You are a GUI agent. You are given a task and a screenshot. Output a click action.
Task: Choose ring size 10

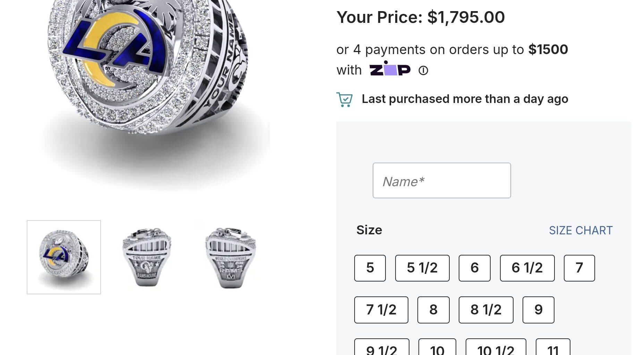(x=437, y=348)
